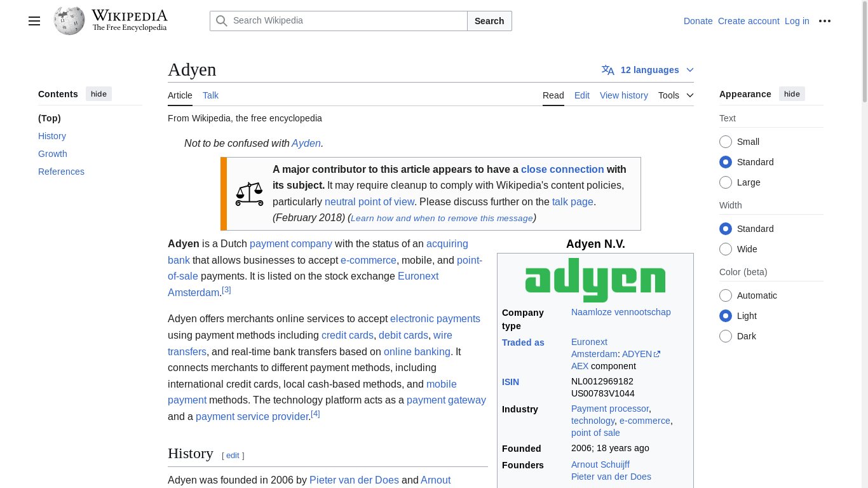
Task: Open the AEX component link
Action: tap(580, 366)
